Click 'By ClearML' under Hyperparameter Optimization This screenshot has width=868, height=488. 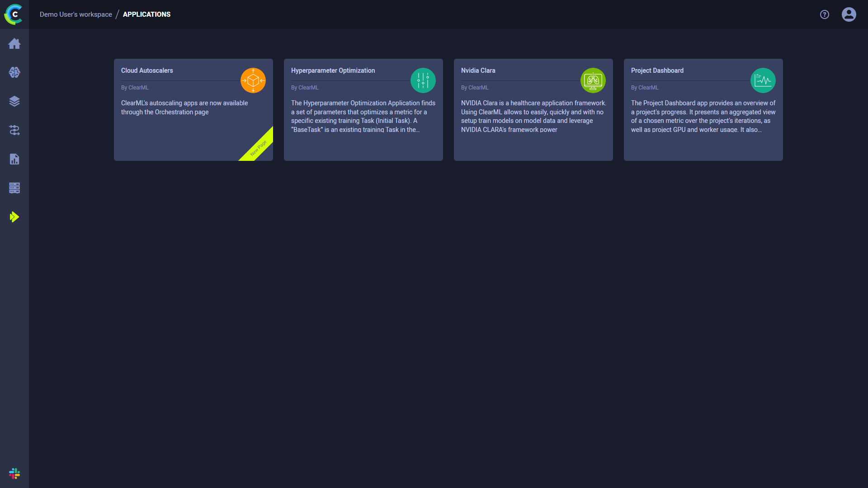click(305, 88)
